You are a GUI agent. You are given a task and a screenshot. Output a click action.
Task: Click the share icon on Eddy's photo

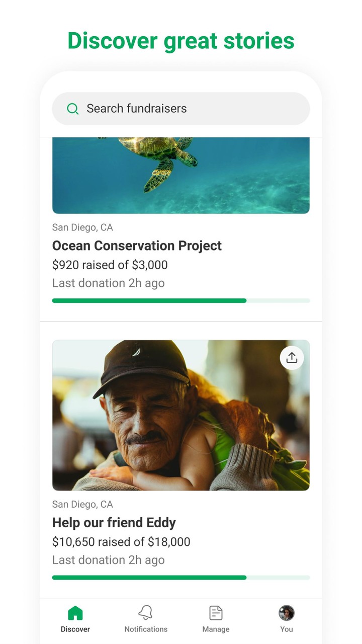coord(292,358)
